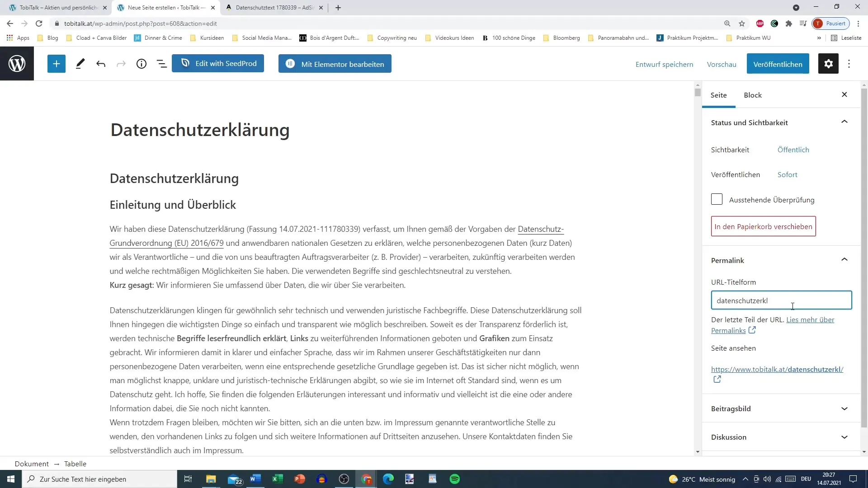Screen dimensions: 868x488
Task: Click the Document Overview list icon
Action: pos(160,64)
